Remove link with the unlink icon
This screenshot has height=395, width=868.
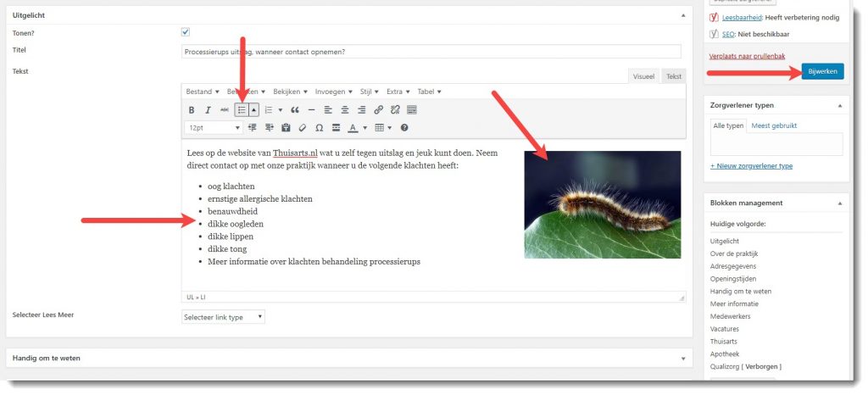tap(395, 110)
